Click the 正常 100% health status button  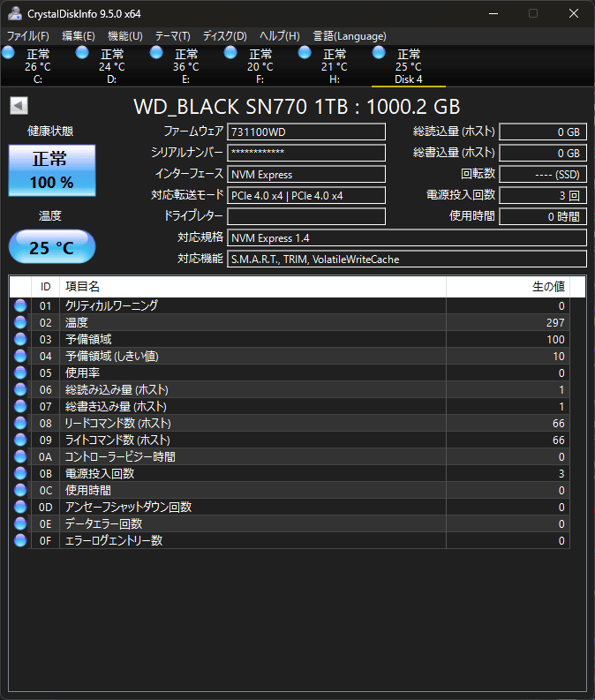click(53, 170)
